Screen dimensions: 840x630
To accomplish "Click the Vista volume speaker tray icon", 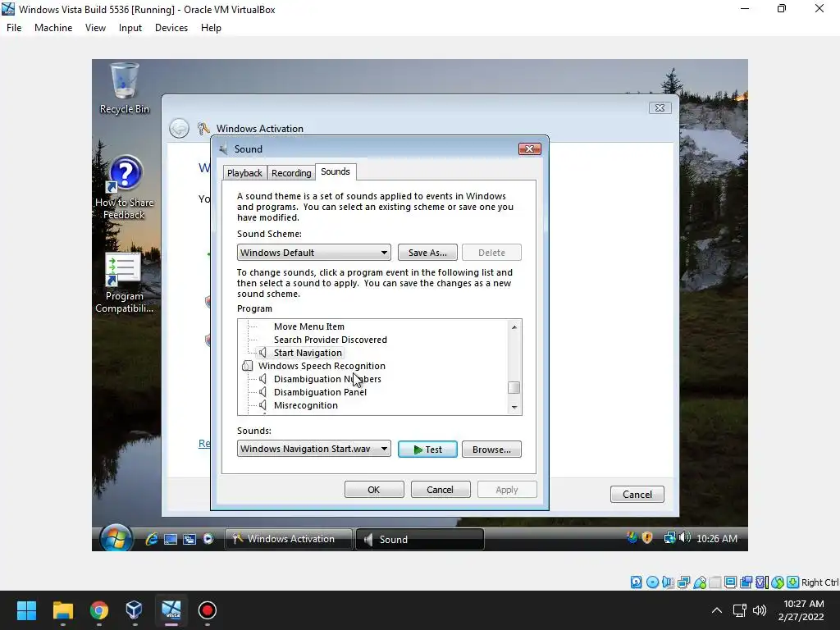I will (685, 537).
